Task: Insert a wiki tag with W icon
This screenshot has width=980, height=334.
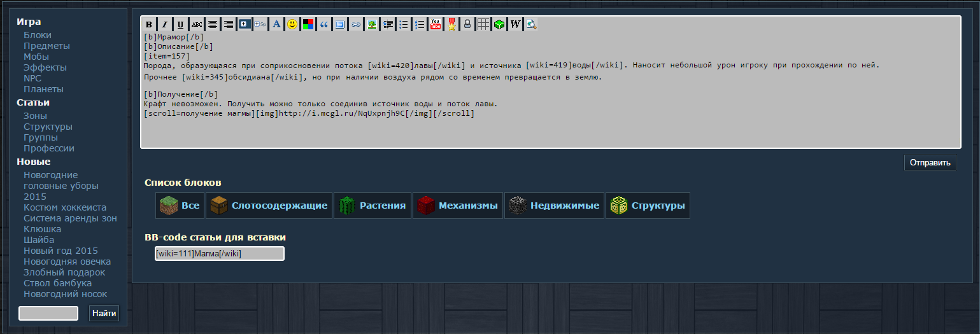Action: [515, 24]
